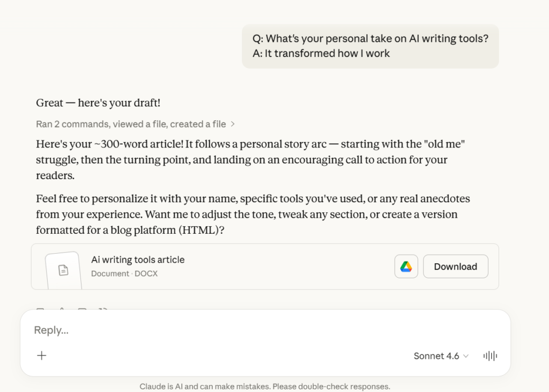This screenshot has height=392, width=549.
Task: Focus the Reply… message field
Action: [x=265, y=330]
